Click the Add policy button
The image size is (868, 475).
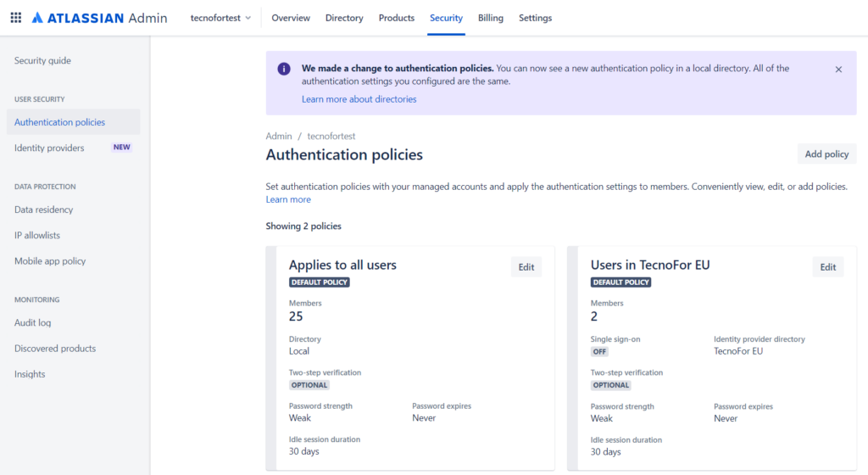tap(826, 154)
